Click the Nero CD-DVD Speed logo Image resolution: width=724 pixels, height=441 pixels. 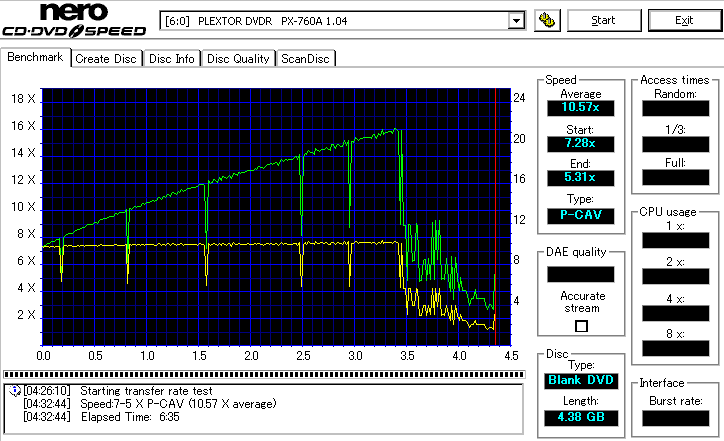[74, 20]
